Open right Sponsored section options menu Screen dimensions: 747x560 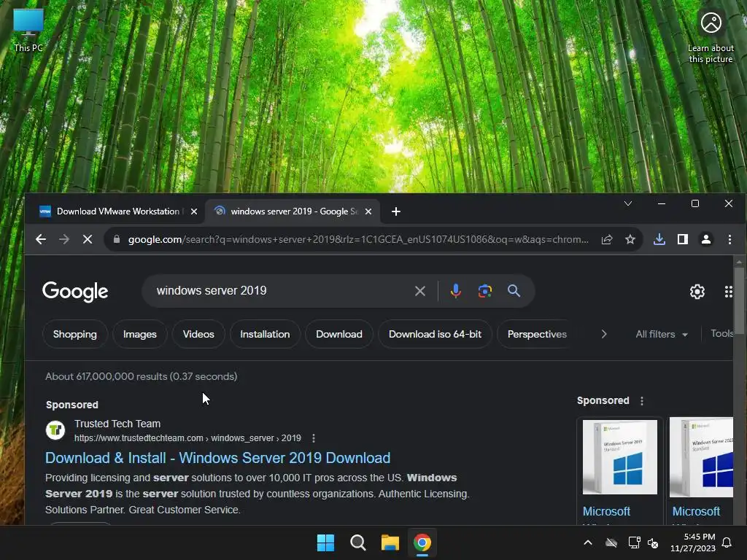click(x=642, y=401)
